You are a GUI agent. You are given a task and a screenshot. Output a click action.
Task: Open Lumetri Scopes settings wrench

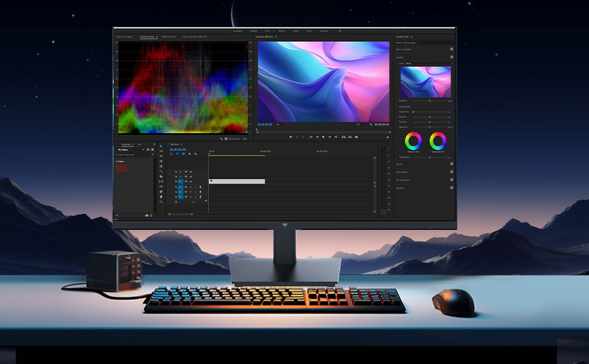221,139
